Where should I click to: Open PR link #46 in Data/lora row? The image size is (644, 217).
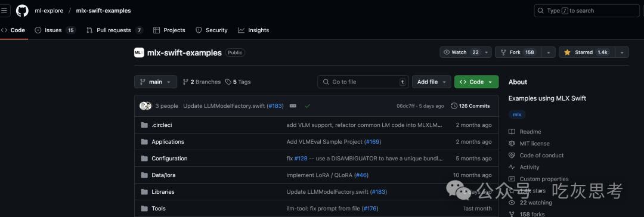tap(361, 175)
